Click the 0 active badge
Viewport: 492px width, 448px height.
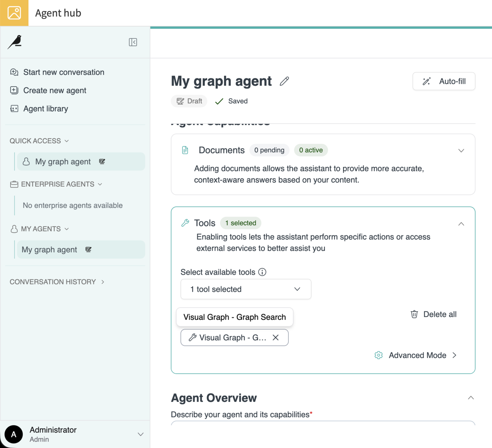311,150
